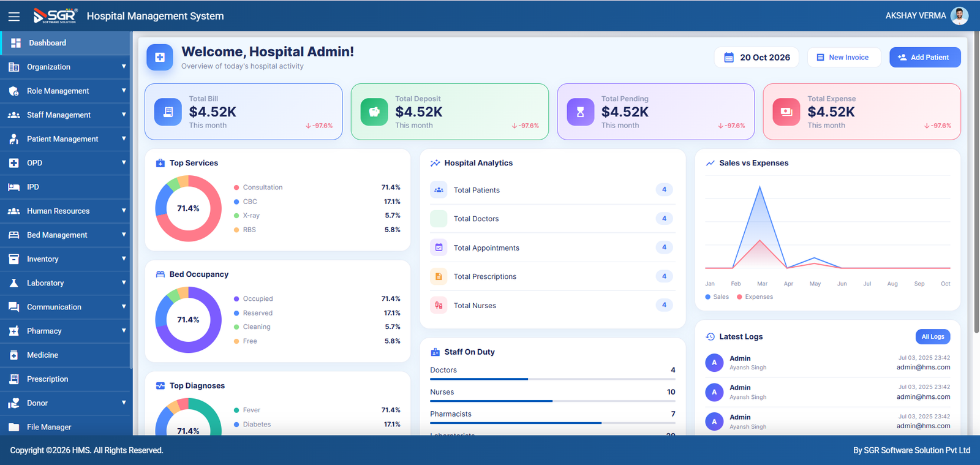Click the Total Doctors count badge
The image size is (980, 465).
pyautogui.click(x=664, y=219)
